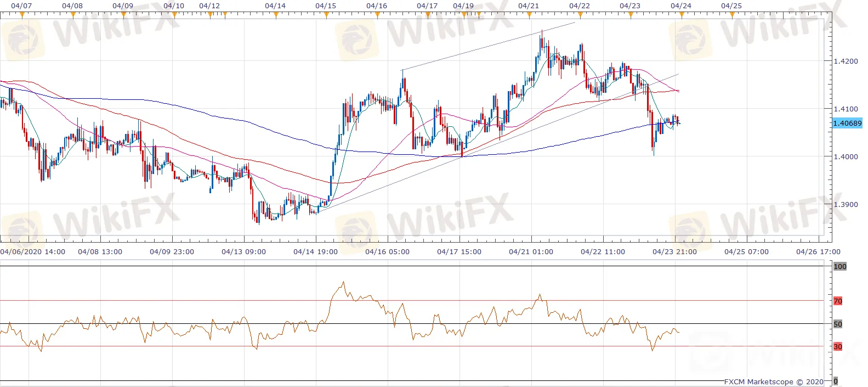Screen dimensions: 868x387
Task: Click the RSI 30 oversold level label
Action: [837, 346]
